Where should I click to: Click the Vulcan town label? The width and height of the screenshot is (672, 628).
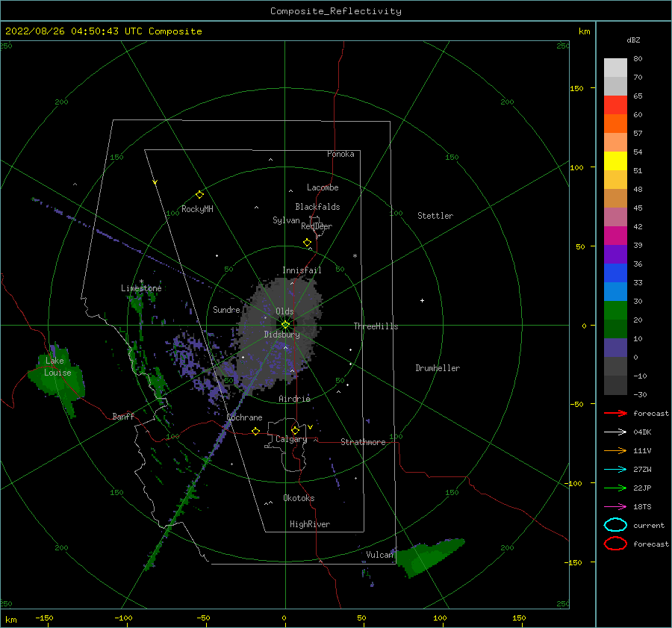point(379,555)
